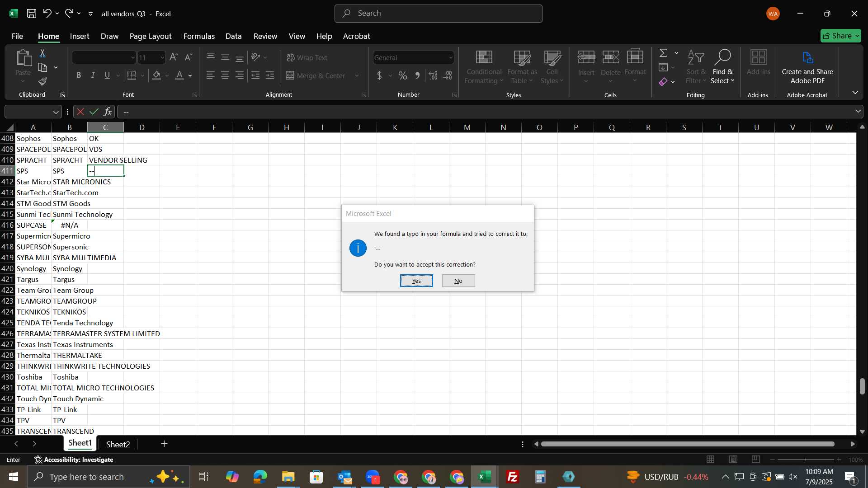
Task: Click the Search box in title bar
Action: [439, 14]
